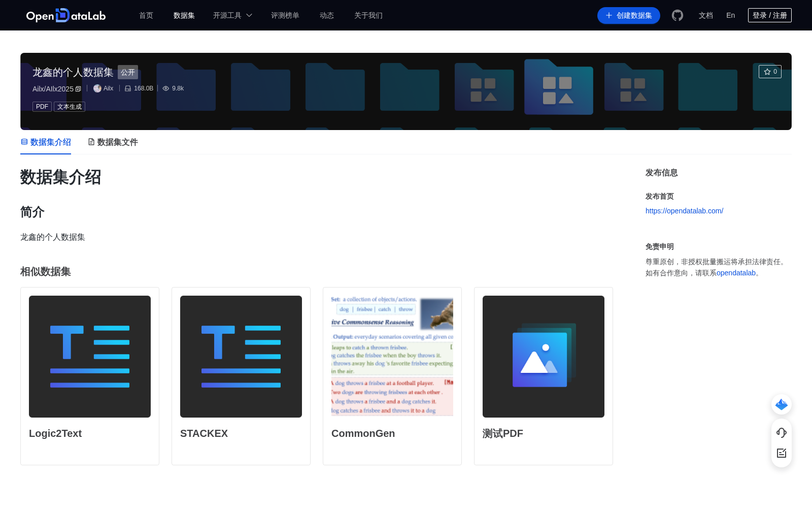This screenshot has width=812, height=508.
Task: Open customer support headset icon
Action: [782, 432]
